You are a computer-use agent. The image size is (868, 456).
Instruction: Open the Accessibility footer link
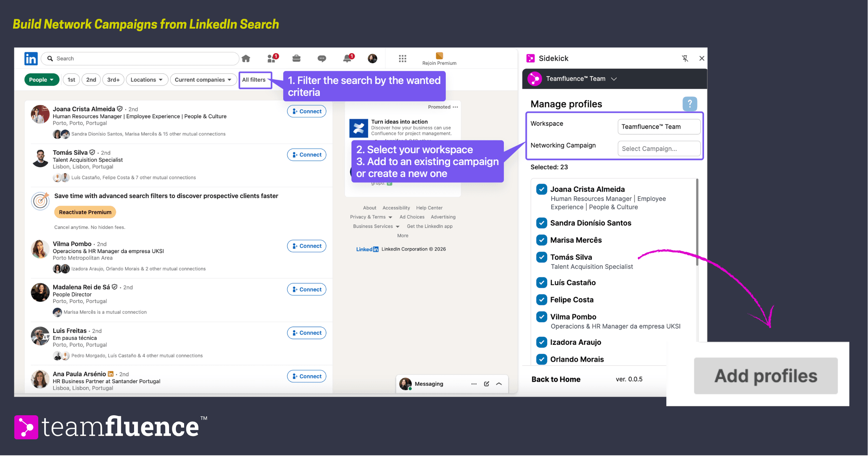[x=396, y=208]
